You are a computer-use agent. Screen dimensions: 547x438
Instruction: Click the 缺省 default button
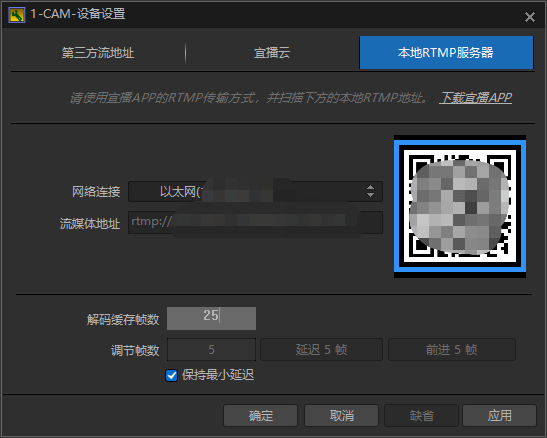coord(421,415)
